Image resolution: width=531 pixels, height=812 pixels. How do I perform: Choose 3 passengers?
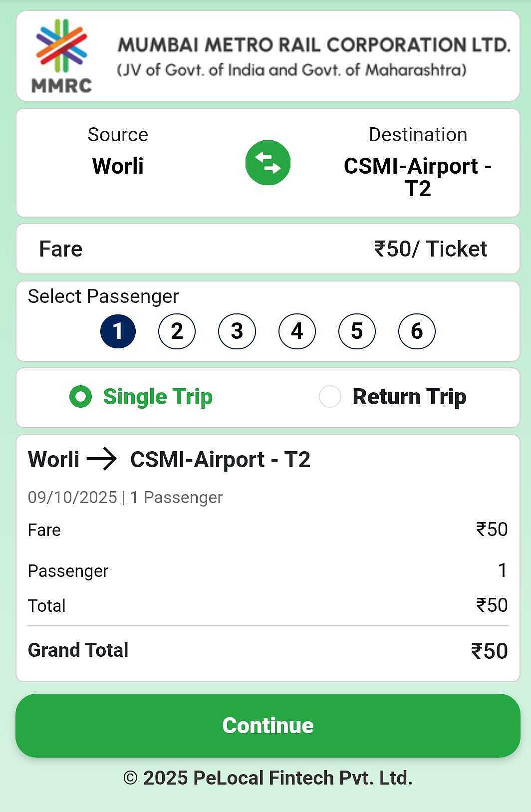click(237, 331)
